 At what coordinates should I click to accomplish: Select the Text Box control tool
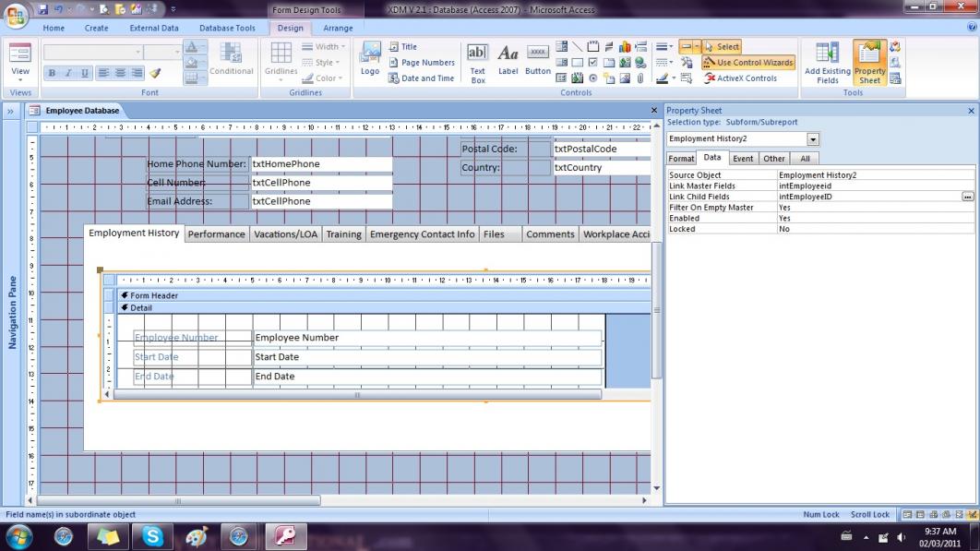477,60
